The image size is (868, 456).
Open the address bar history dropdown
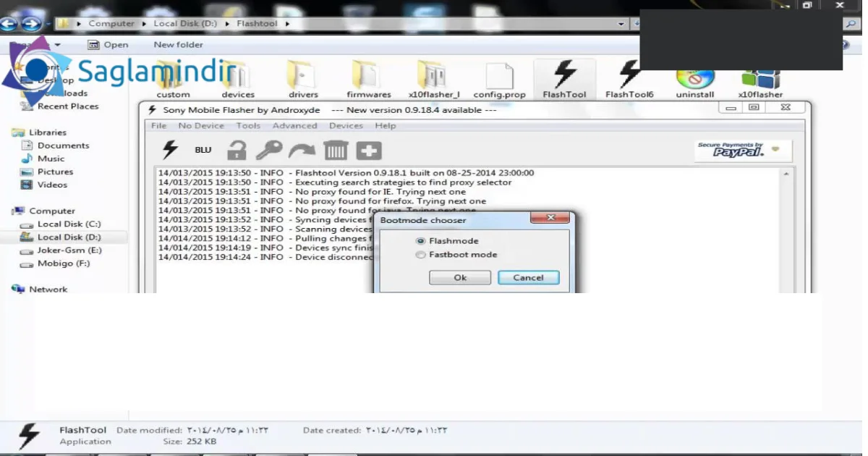click(621, 23)
